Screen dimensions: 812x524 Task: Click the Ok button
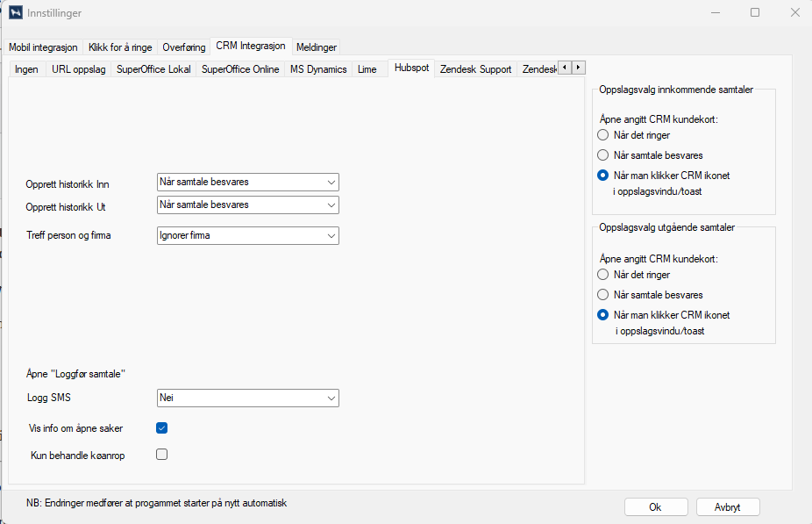tap(655, 506)
